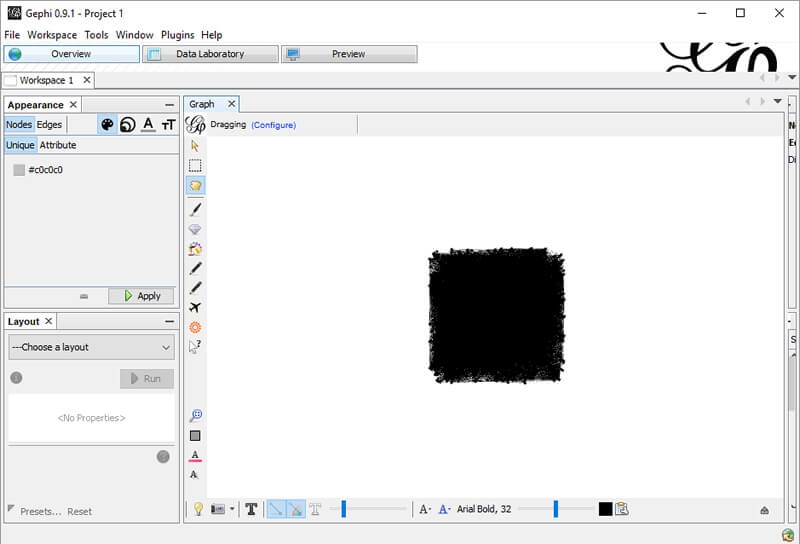Screen dimensions: 800x544
Task: Click the black label color swatch
Action: click(x=605, y=509)
